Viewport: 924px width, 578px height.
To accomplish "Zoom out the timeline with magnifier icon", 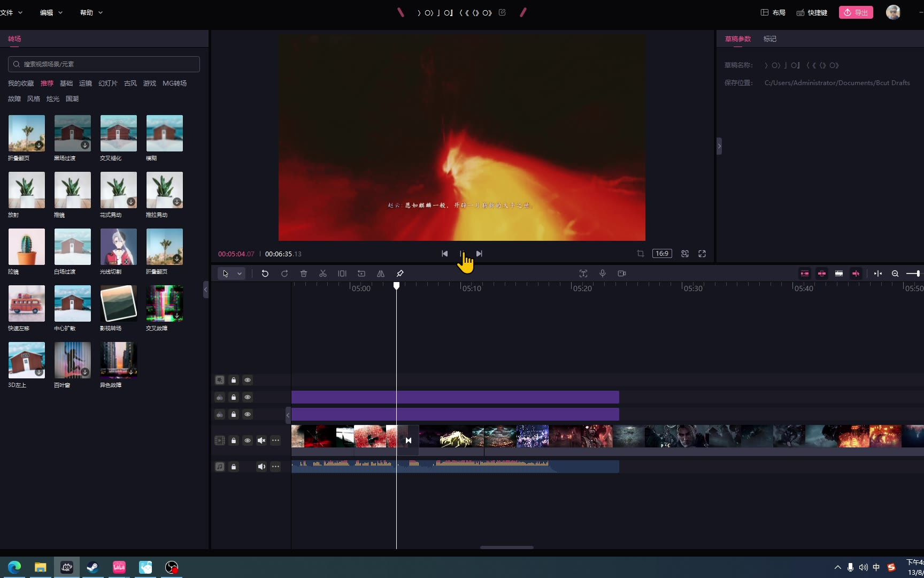I will click(895, 273).
